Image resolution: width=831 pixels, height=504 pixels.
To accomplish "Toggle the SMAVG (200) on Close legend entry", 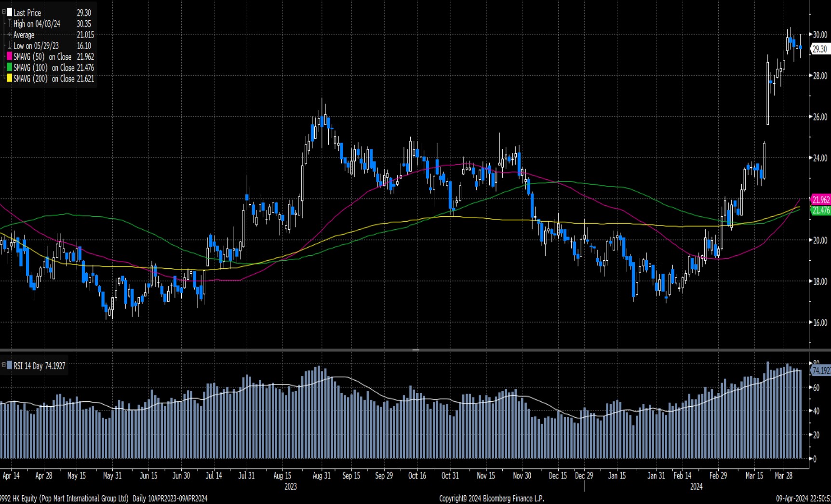I will pyautogui.click(x=48, y=79).
